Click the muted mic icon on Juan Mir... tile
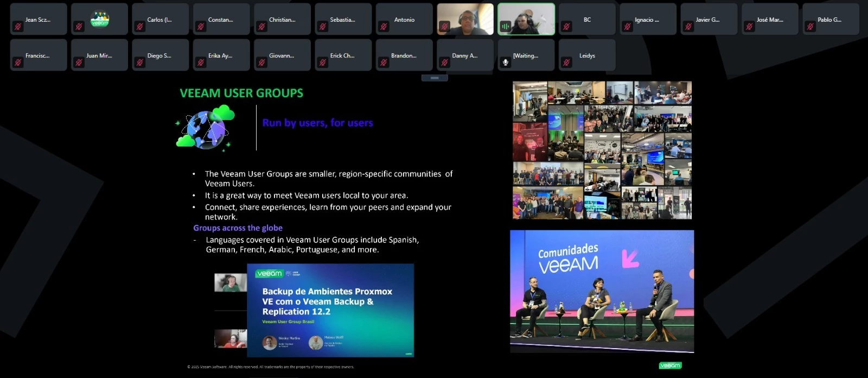This screenshot has width=868, height=378. [79, 62]
